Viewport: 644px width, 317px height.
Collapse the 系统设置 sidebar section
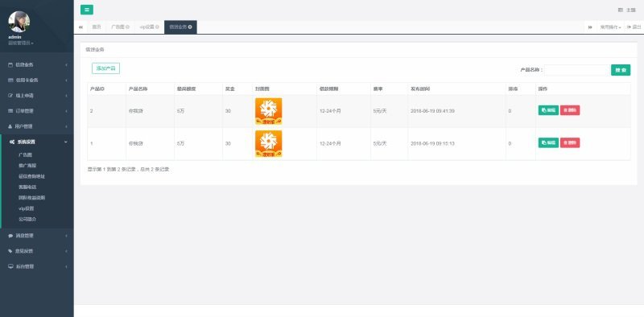37,142
